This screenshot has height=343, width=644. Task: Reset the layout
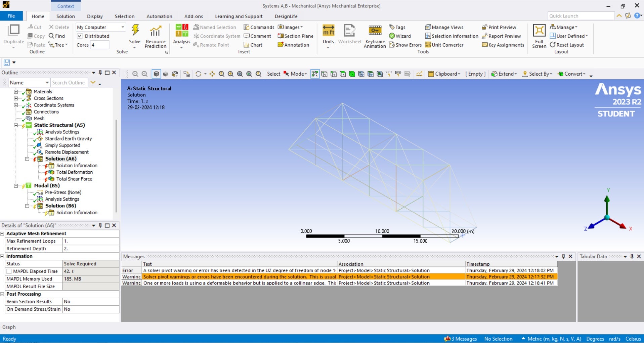(567, 45)
